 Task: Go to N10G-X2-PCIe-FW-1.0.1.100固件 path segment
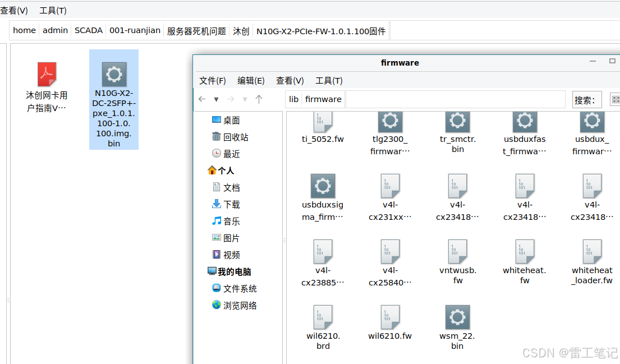click(321, 31)
